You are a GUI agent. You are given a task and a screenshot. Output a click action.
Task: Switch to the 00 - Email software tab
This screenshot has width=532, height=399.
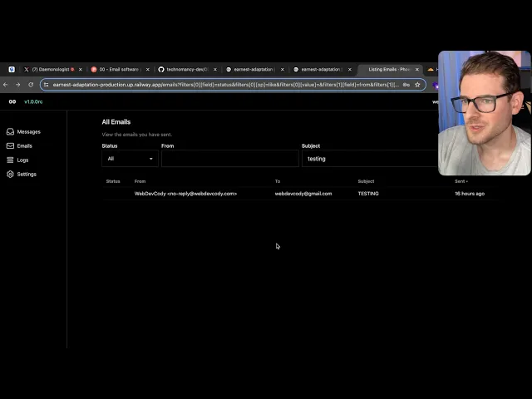[119, 69]
